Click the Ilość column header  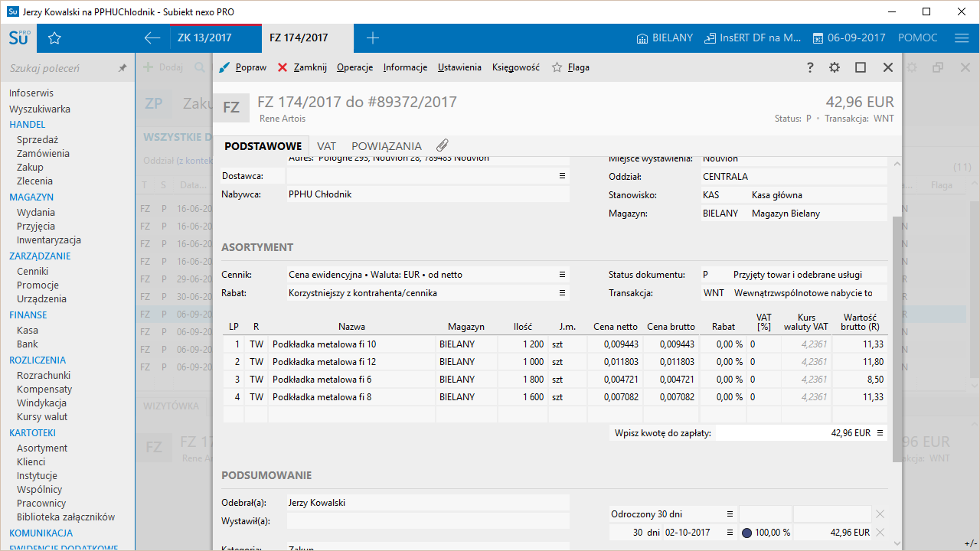(x=523, y=327)
